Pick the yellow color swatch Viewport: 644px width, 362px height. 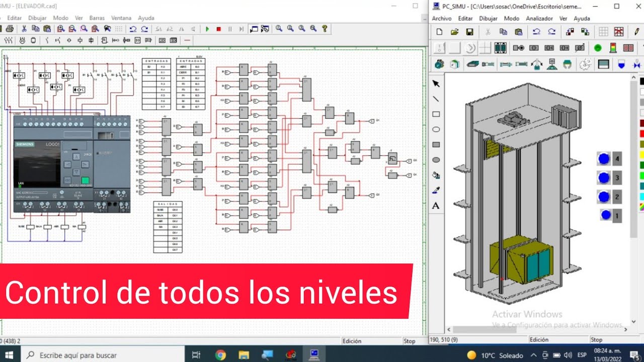[641, 154]
